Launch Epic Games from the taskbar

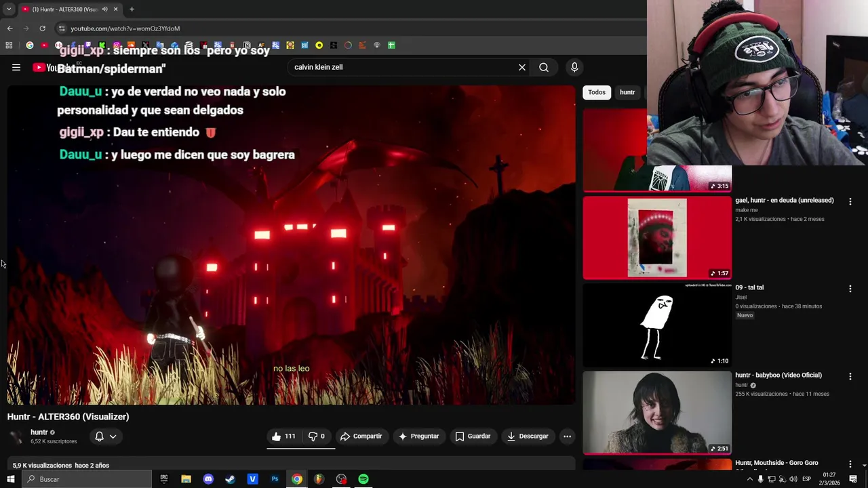(164, 479)
